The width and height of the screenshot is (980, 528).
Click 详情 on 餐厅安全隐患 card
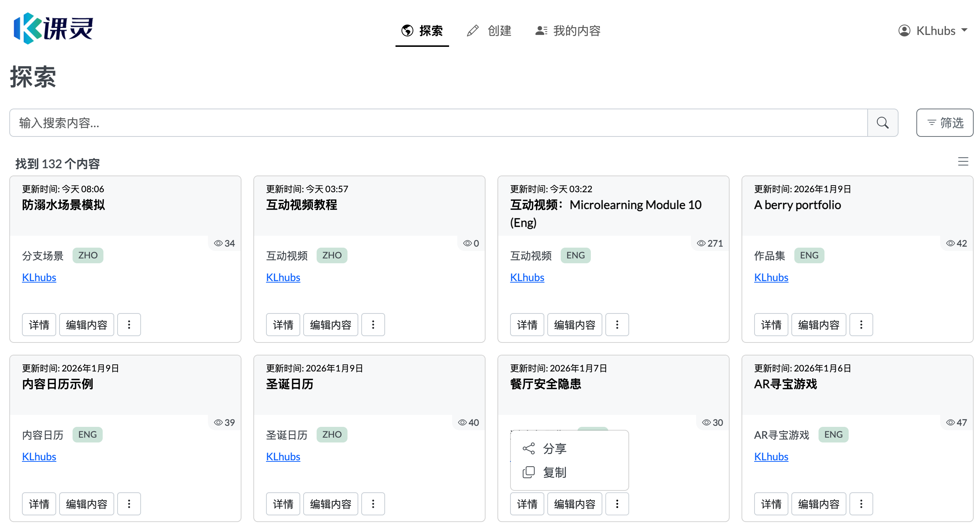coord(527,503)
